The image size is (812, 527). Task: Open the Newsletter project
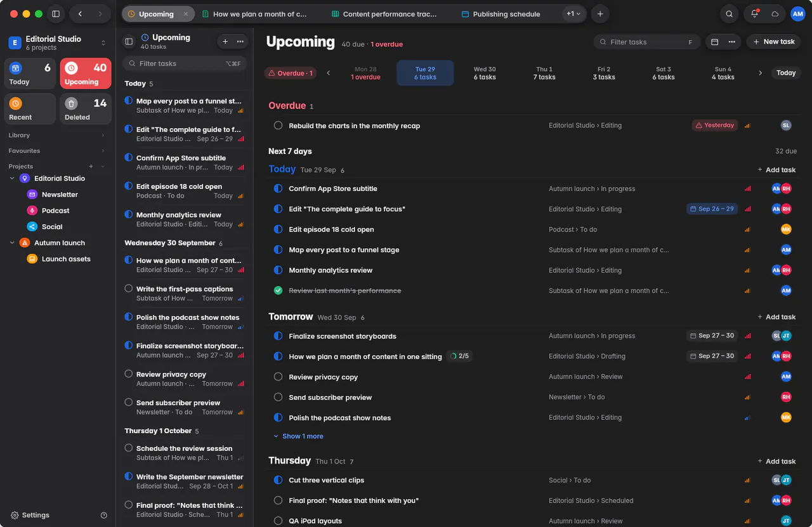click(60, 195)
